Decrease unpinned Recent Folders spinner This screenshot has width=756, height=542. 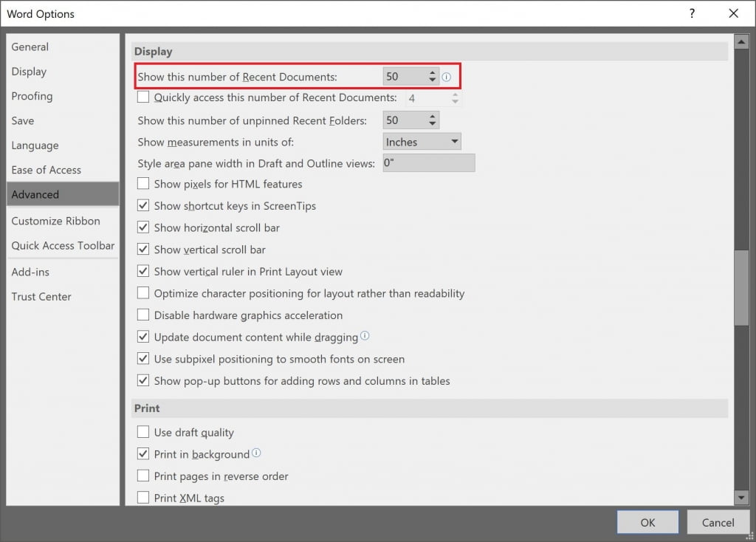coord(433,124)
